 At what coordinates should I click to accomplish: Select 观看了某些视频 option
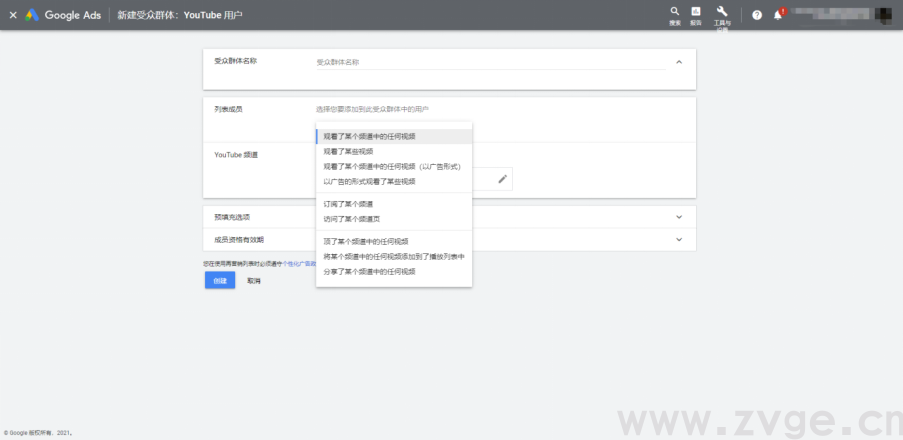347,151
